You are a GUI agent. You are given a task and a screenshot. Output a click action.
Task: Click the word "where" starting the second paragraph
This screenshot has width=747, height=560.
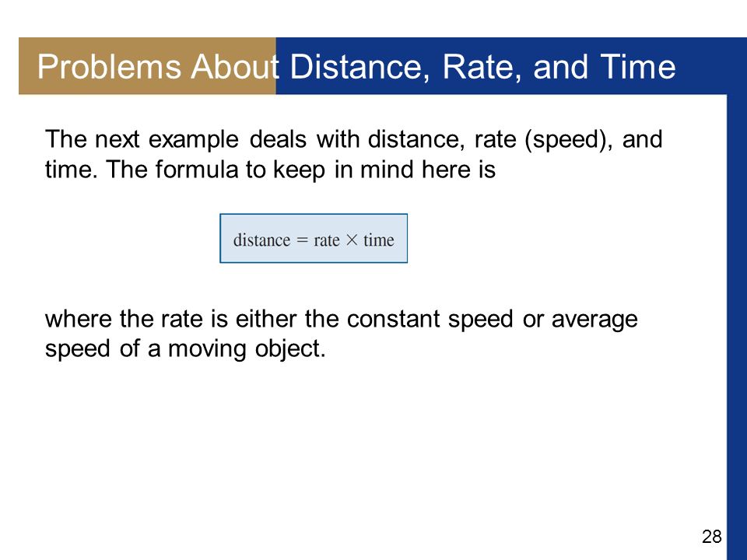point(78,319)
